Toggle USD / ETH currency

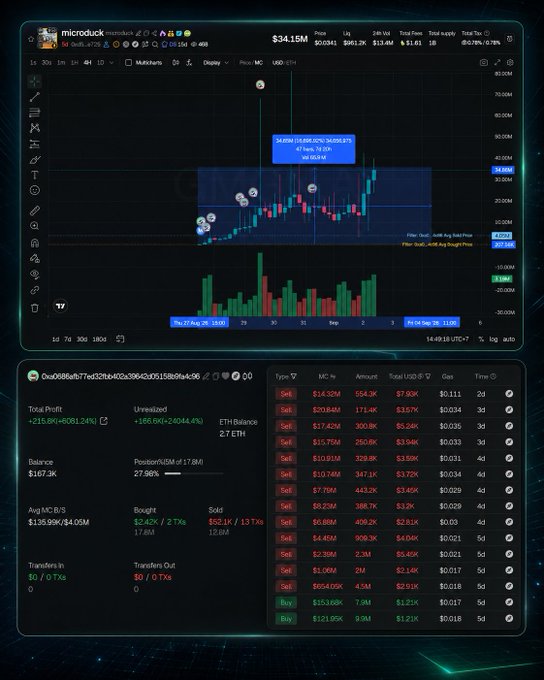[x=284, y=62]
